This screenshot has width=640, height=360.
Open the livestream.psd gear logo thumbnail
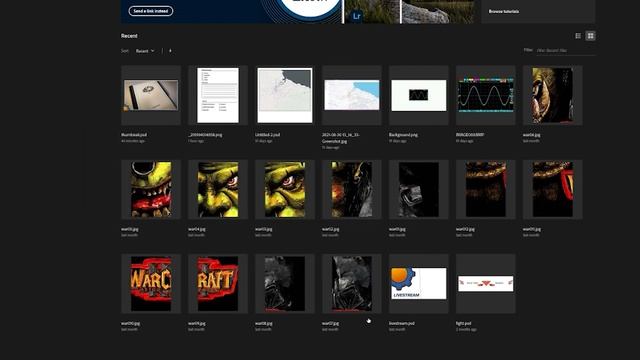click(419, 284)
